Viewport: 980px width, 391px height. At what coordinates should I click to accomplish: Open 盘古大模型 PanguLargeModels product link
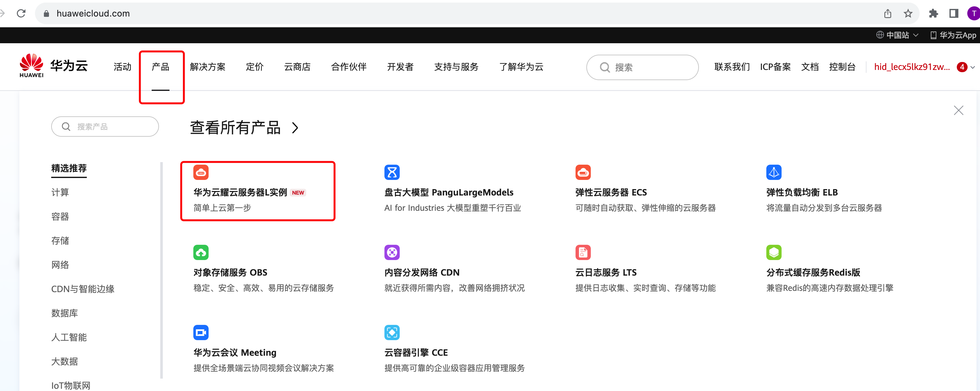pos(449,192)
